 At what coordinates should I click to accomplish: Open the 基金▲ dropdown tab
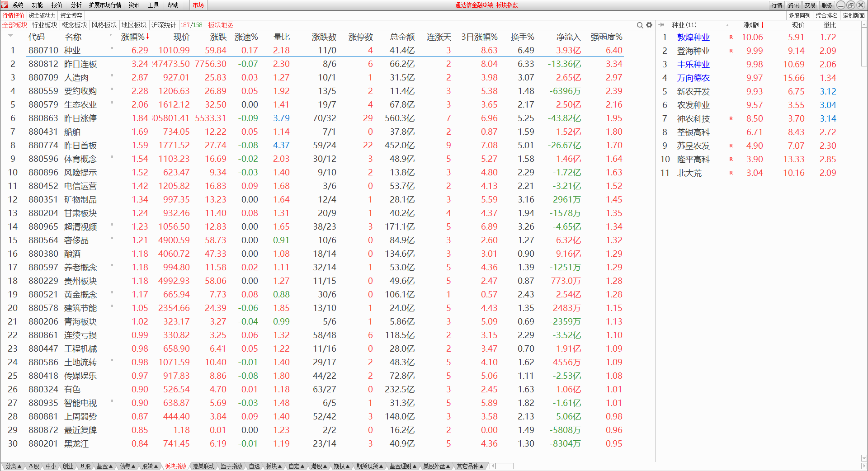coord(104,466)
